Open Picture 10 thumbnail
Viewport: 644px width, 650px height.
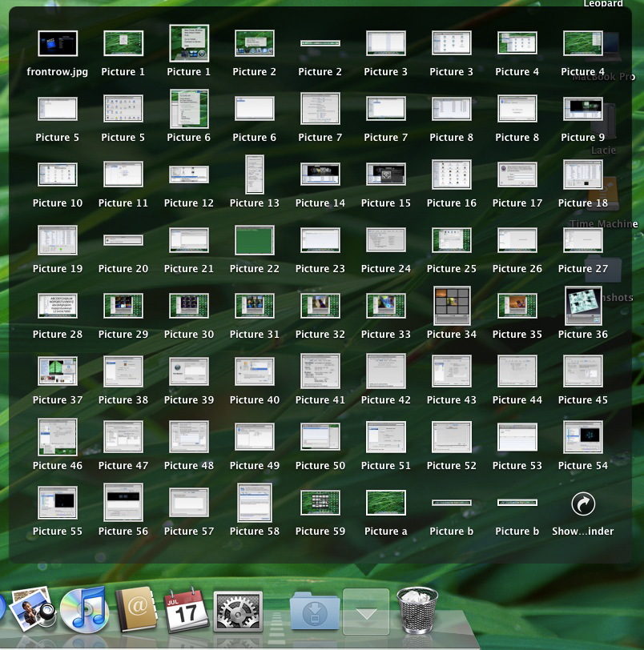[x=58, y=175]
